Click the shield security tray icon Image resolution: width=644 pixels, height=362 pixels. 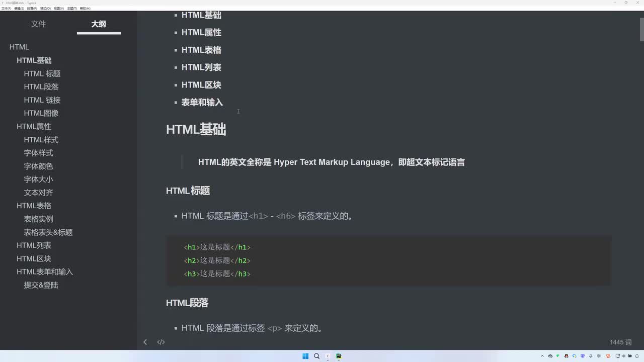pyautogui.click(x=583, y=356)
